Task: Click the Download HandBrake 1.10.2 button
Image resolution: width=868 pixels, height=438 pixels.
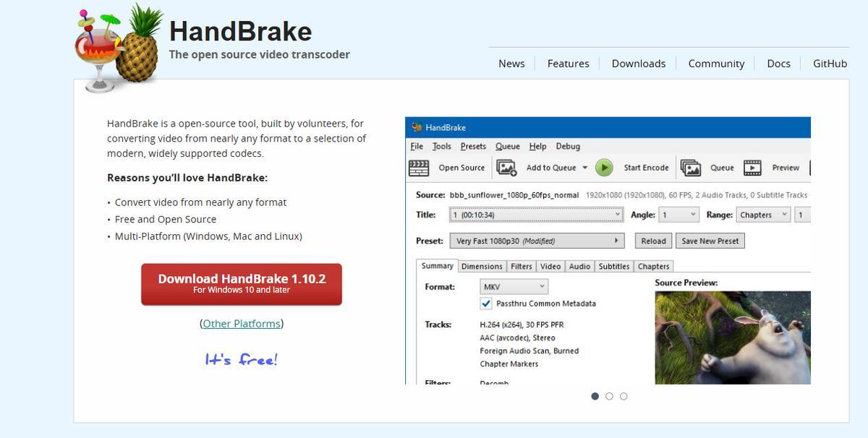Action: coord(242,283)
